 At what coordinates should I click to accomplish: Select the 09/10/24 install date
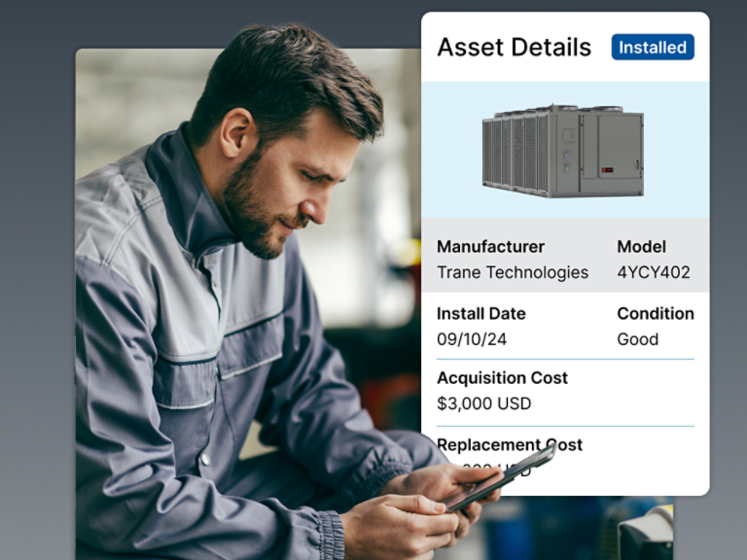tap(472, 339)
